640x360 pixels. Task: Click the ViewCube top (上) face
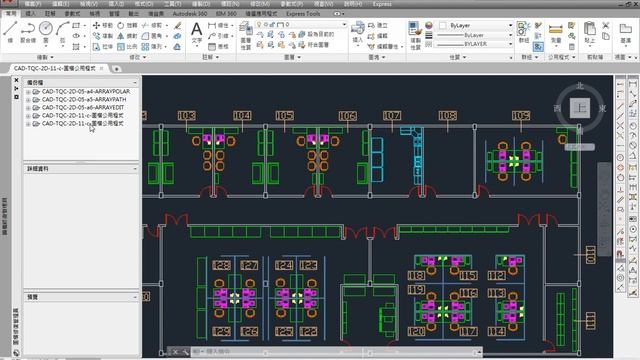click(x=580, y=108)
